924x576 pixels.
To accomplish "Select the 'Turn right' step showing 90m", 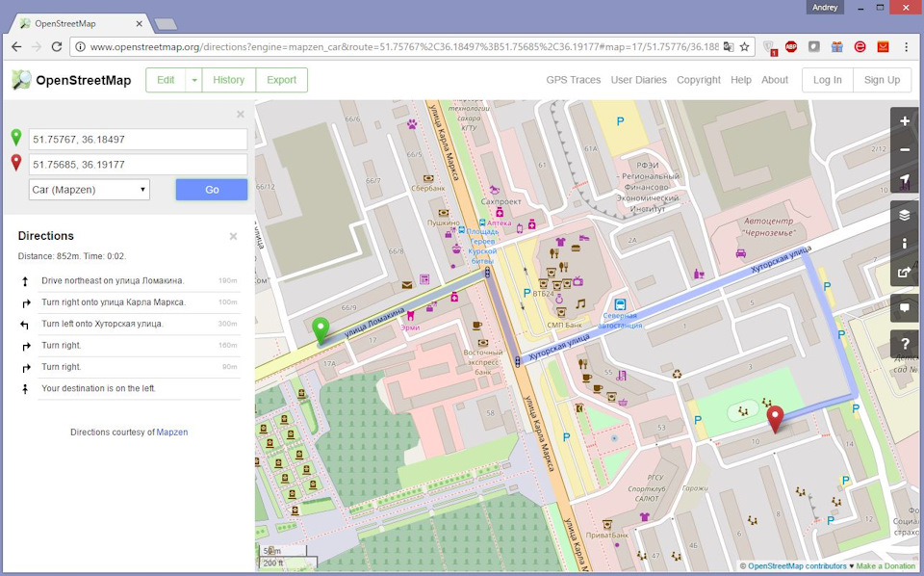I will tap(129, 367).
